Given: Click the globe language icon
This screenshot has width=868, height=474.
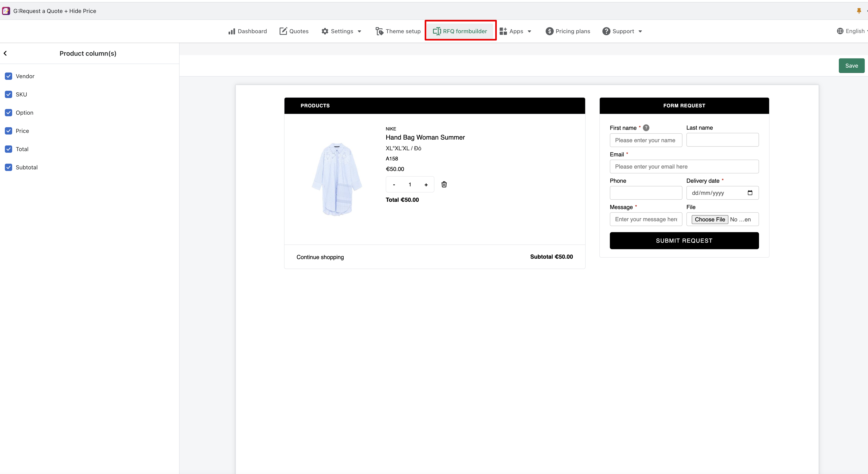Looking at the screenshot, I should click(x=840, y=31).
